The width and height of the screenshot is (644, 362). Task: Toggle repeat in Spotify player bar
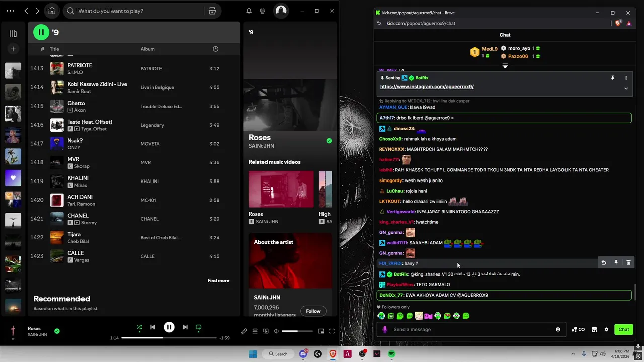click(198, 327)
